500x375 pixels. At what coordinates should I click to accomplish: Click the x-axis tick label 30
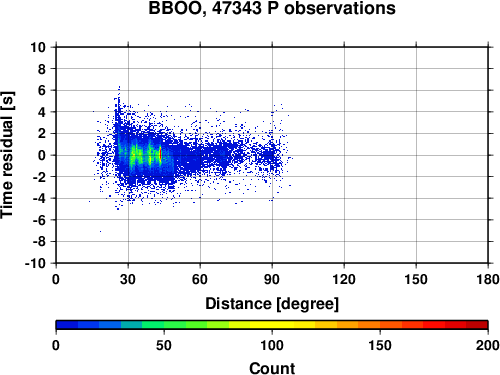128,279
